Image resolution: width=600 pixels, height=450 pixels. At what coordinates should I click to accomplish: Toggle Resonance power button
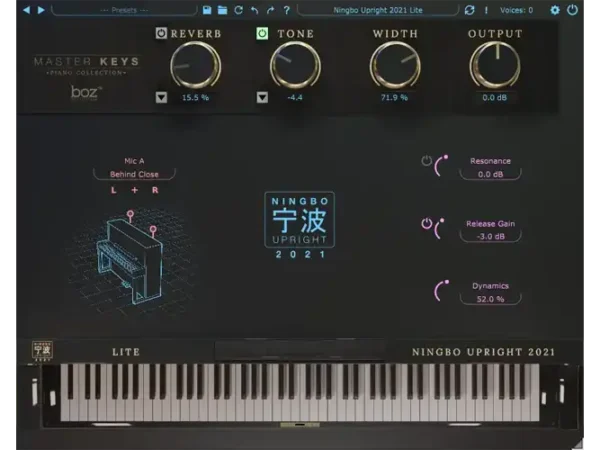click(x=427, y=161)
